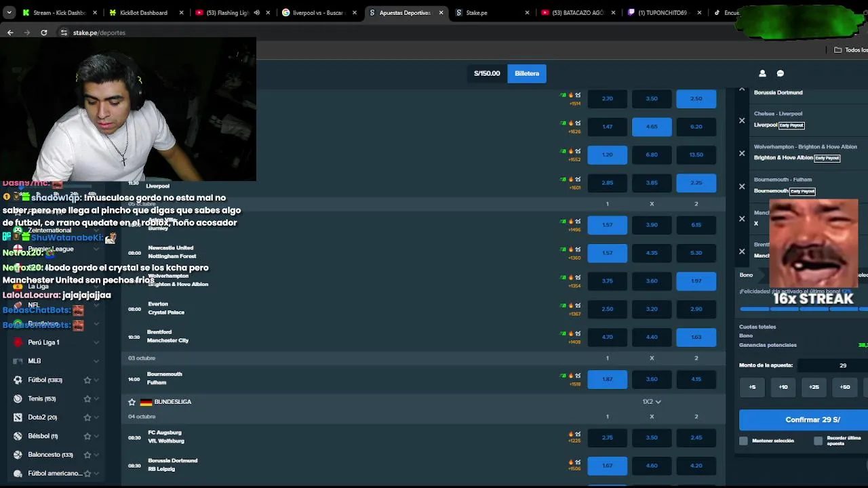Click the Billetera wallet button

[x=527, y=73]
